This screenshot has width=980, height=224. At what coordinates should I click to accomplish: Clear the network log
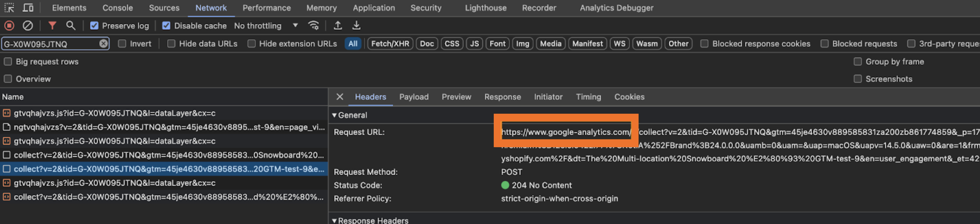coord(28,26)
